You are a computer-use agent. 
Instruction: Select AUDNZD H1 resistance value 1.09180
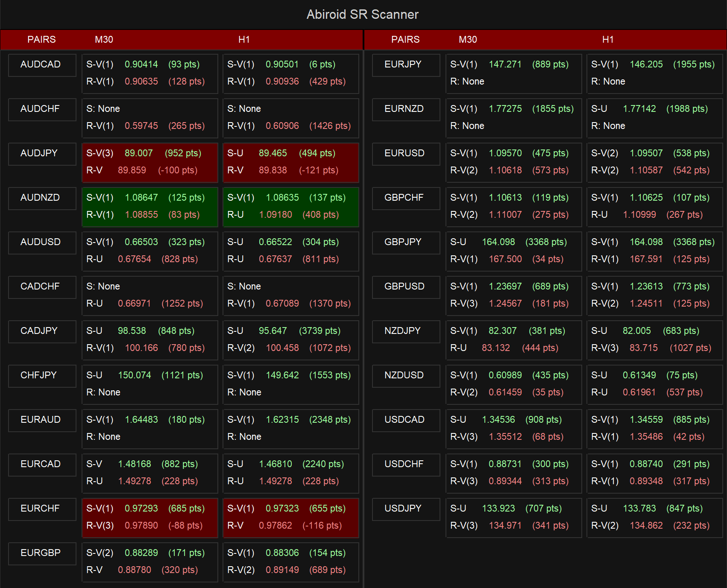coord(276,215)
